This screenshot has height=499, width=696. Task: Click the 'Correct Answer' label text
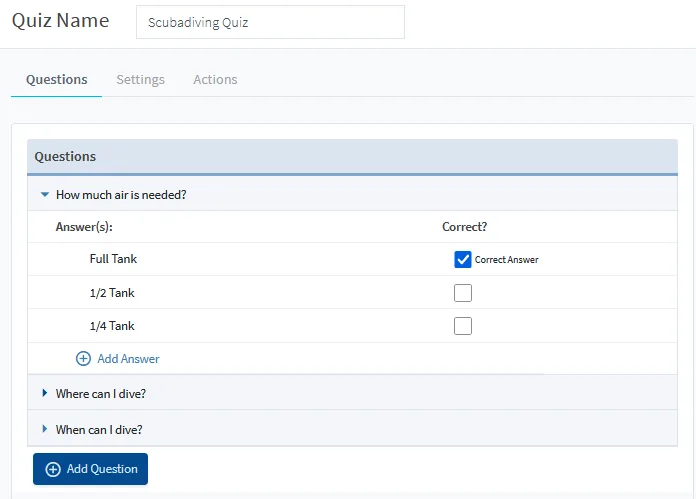[x=506, y=260]
